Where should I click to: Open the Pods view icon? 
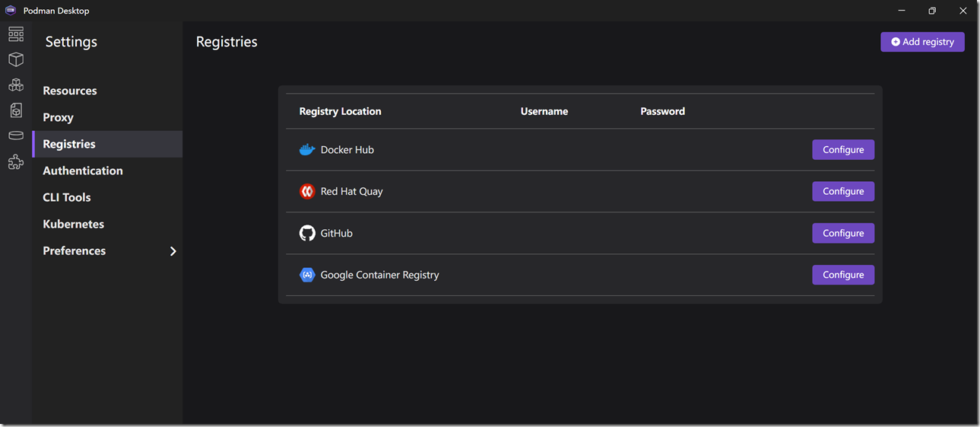[x=16, y=85]
